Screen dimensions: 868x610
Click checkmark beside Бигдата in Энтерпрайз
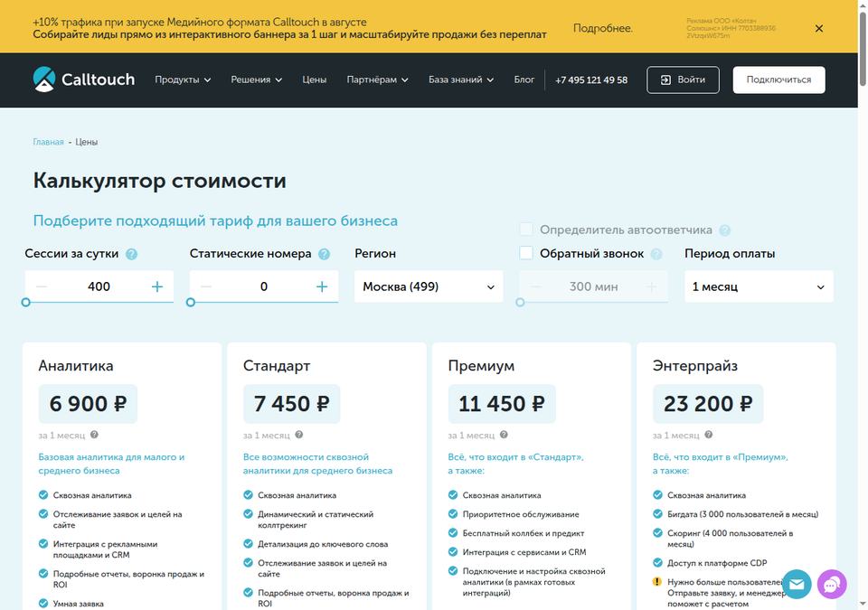pyautogui.click(x=657, y=513)
